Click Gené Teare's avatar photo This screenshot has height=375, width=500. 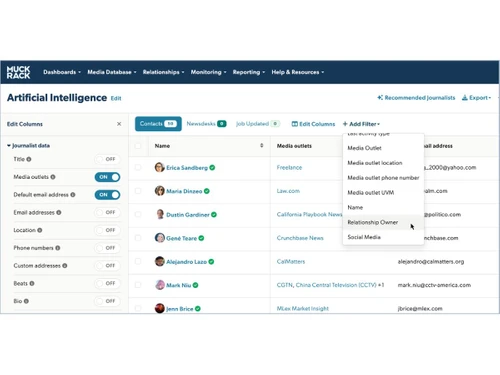(160, 238)
